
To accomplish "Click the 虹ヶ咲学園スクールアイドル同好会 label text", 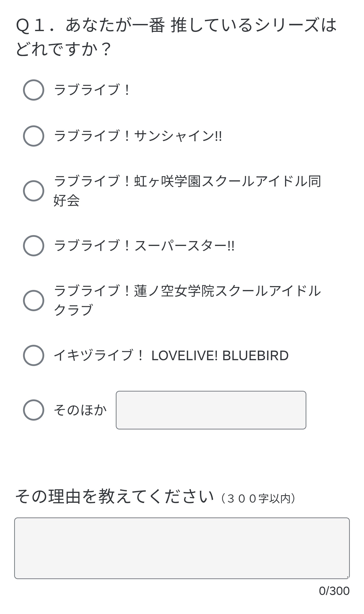I will pyautogui.click(x=187, y=191).
